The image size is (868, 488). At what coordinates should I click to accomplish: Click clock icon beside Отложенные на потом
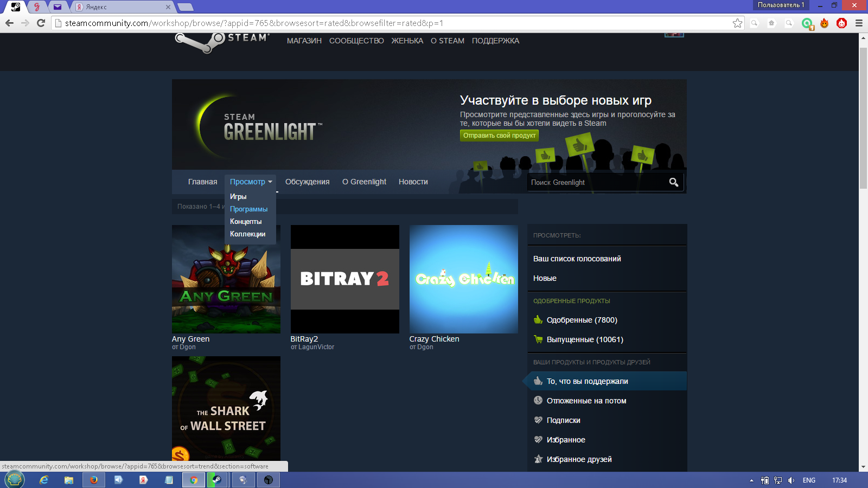pyautogui.click(x=538, y=400)
